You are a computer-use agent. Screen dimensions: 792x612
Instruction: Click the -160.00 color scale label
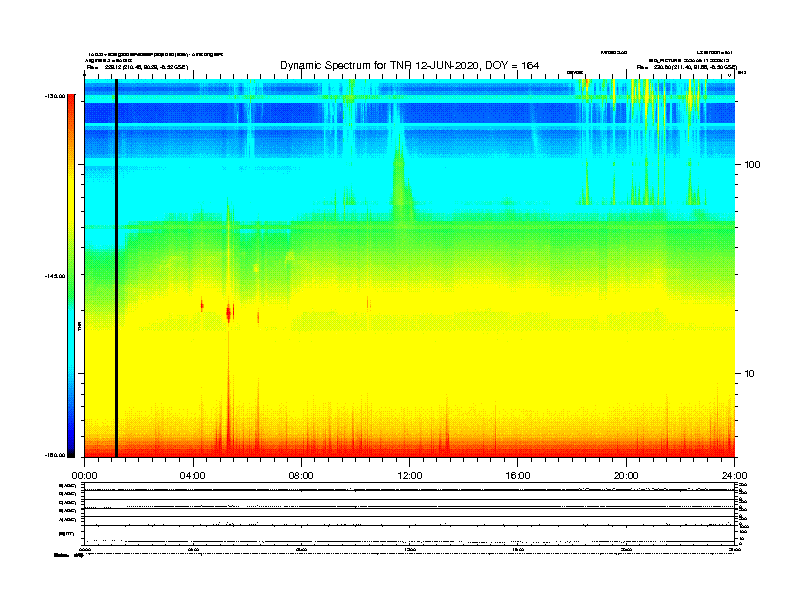pos(55,455)
